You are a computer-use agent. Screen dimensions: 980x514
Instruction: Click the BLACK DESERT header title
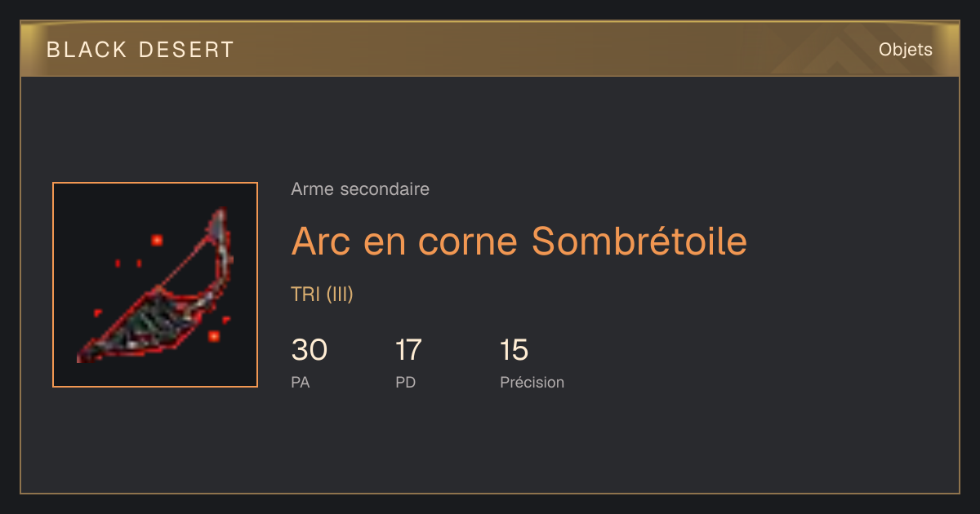(140, 50)
